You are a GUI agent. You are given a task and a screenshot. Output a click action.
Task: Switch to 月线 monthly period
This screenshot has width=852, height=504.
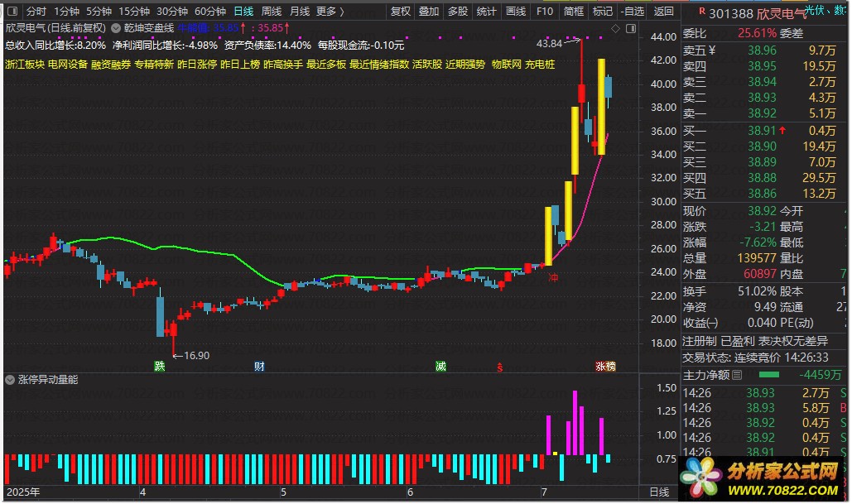pyautogui.click(x=300, y=11)
